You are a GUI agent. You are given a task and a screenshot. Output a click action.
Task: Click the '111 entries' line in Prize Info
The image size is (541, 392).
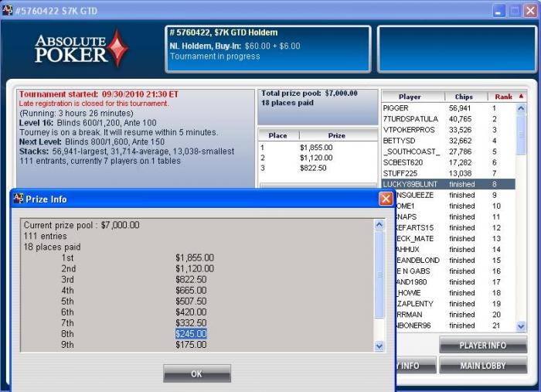point(45,236)
